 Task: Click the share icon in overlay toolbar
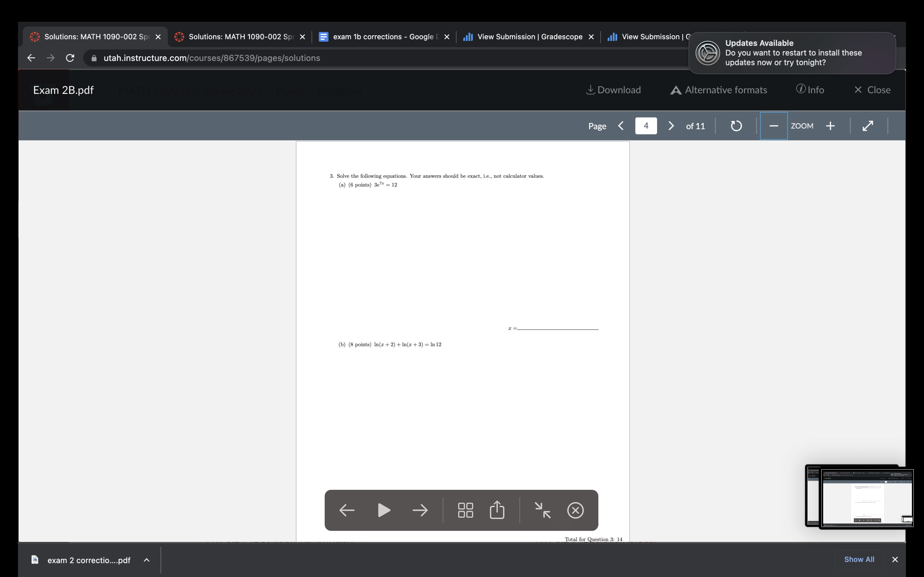497,510
